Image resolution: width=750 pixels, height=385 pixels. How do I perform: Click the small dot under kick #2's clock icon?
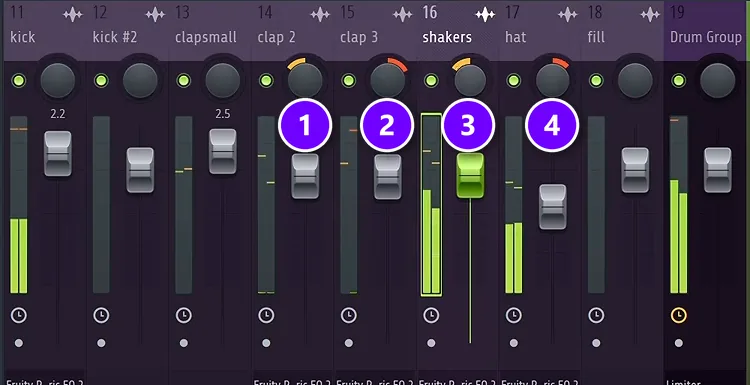(x=101, y=343)
